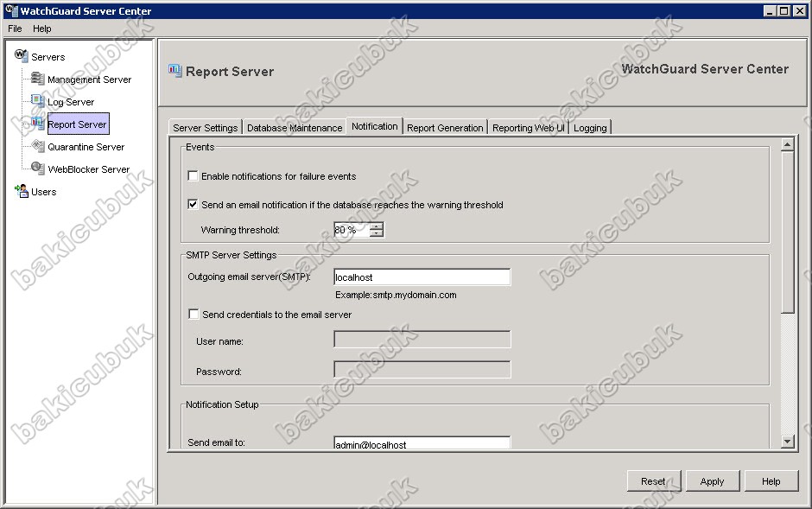This screenshot has width=812, height=509.
Task: Click the Reset button
Action: click(653, 481)
